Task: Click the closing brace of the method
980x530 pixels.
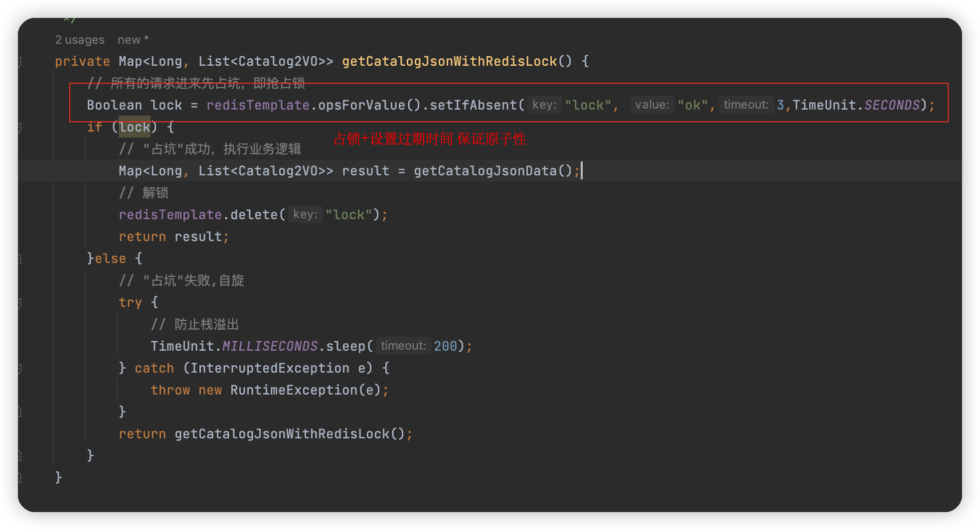Action: [58, 478]
